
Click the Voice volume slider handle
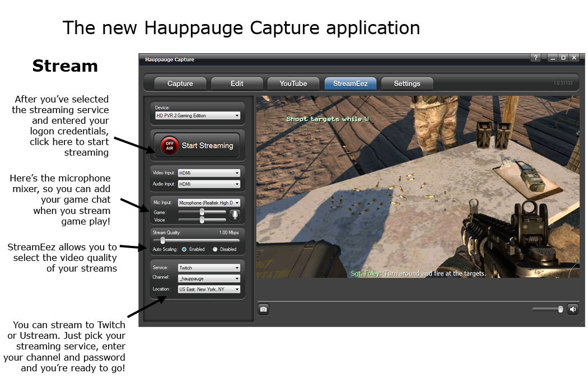coord(202,220)
